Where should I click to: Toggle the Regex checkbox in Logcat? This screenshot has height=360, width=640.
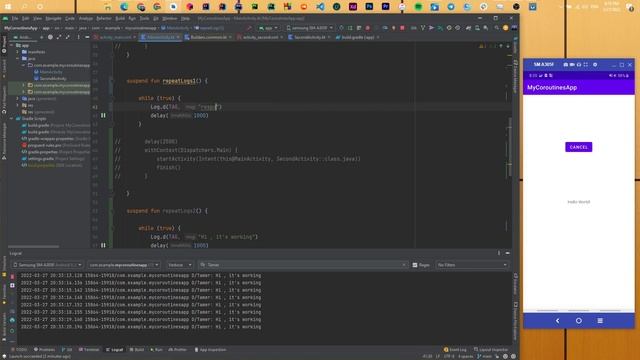[415, 265]
